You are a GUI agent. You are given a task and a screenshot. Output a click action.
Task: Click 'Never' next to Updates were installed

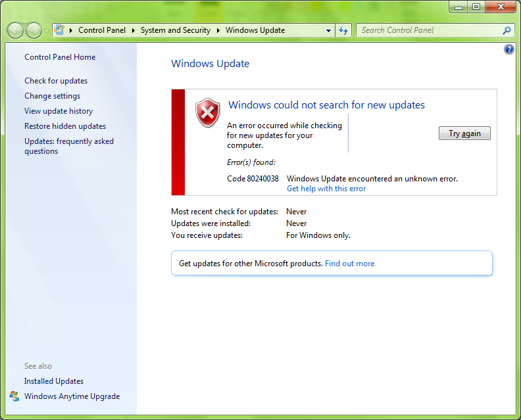coord(297,223)
